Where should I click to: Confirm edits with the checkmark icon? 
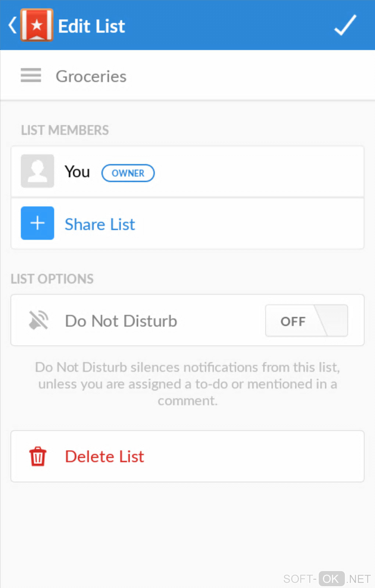(x=345, y=25)
